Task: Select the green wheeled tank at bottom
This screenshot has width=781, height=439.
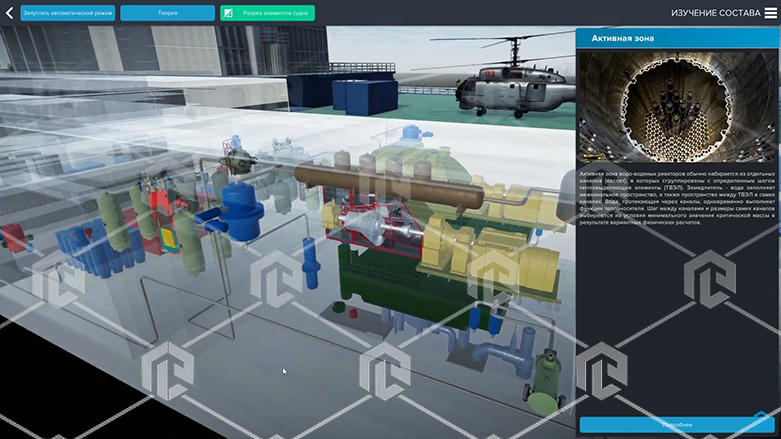Action: (x=545, y=381)
